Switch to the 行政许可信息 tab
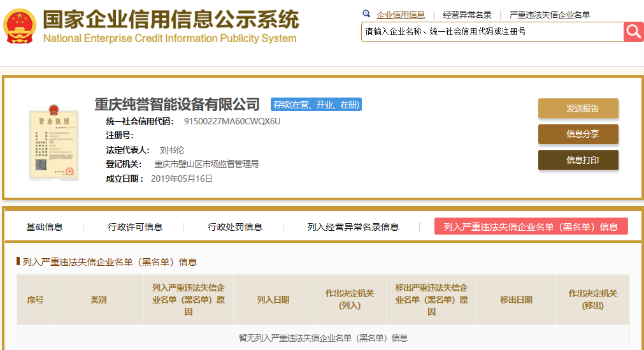Viewport: 644px width, 350px height. click(135, 227)
